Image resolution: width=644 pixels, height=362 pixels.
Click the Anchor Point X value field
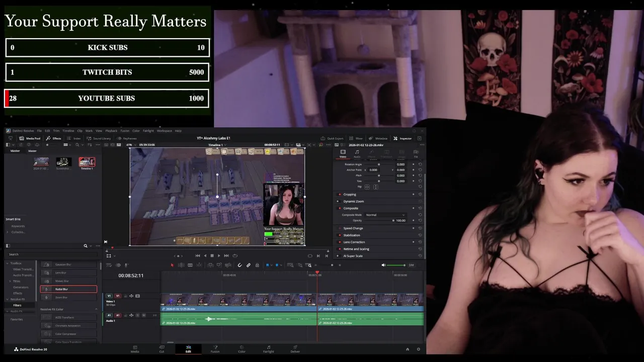point(373,170)
